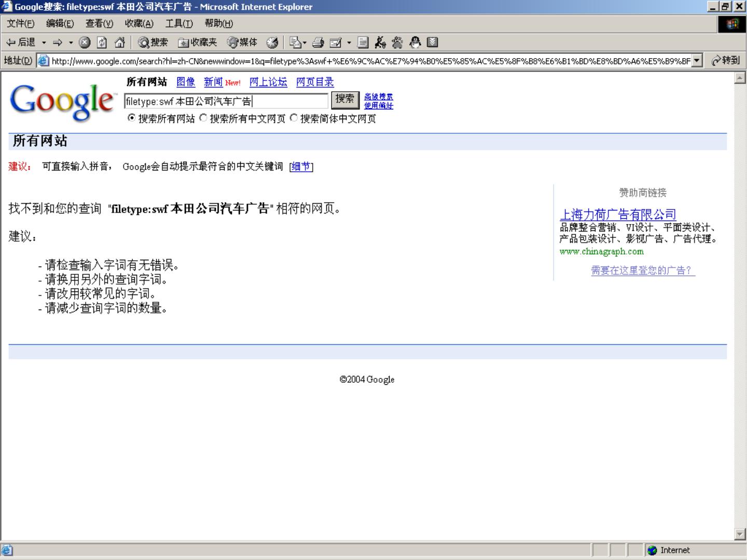This screenshot has width=747, height=560.
Task: Click the QQ penguin toolbar icon
Action: [415, 43]
